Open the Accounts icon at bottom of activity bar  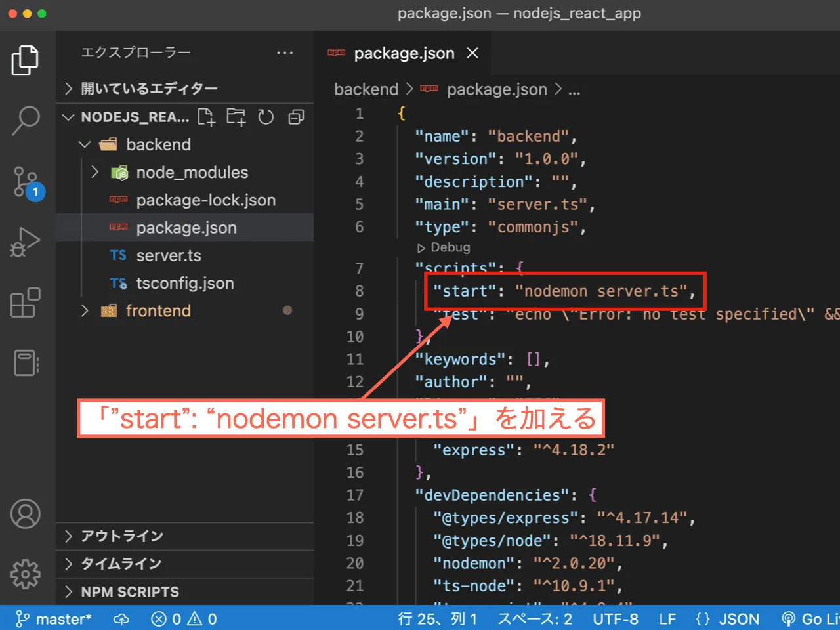coord(26,514)
